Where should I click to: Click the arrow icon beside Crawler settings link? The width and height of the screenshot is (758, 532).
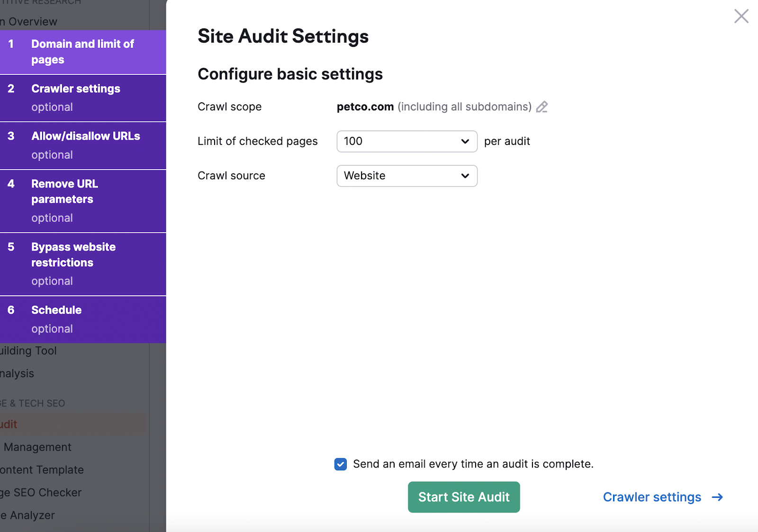[x=717, y=497]
